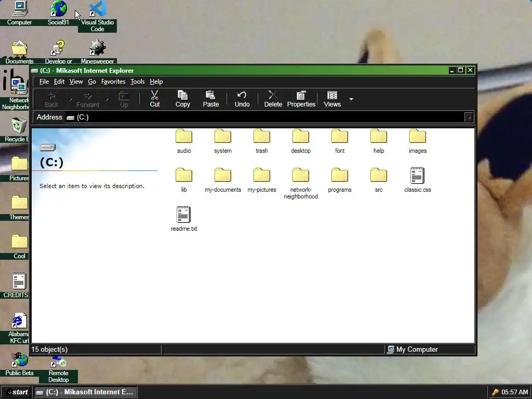Click the Visual Studio Code desktop shortcut

pyautogui.click(x=97, y=16)
